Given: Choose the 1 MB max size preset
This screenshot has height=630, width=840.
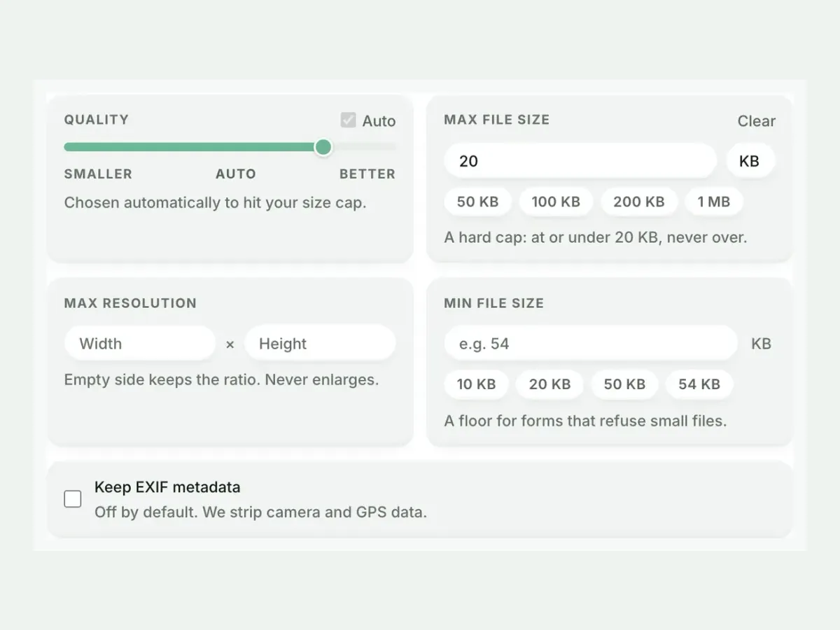Looking at the screenshot, I should click(713, 202).
